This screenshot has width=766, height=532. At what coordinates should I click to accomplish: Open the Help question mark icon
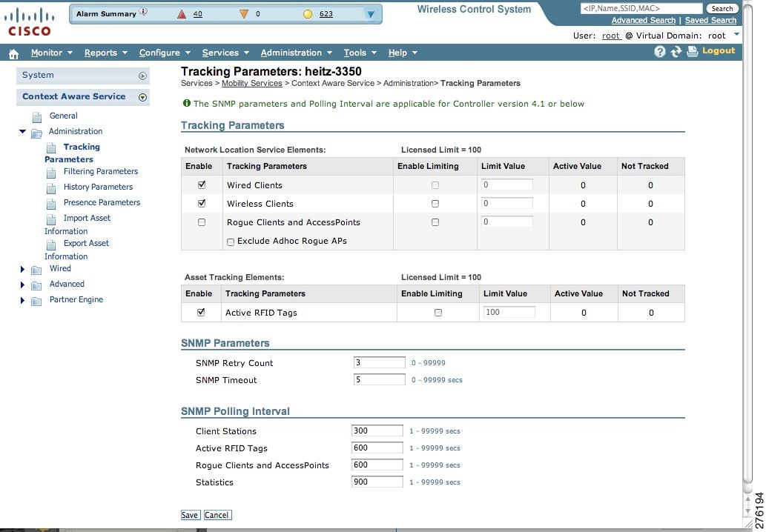(659, 52)
